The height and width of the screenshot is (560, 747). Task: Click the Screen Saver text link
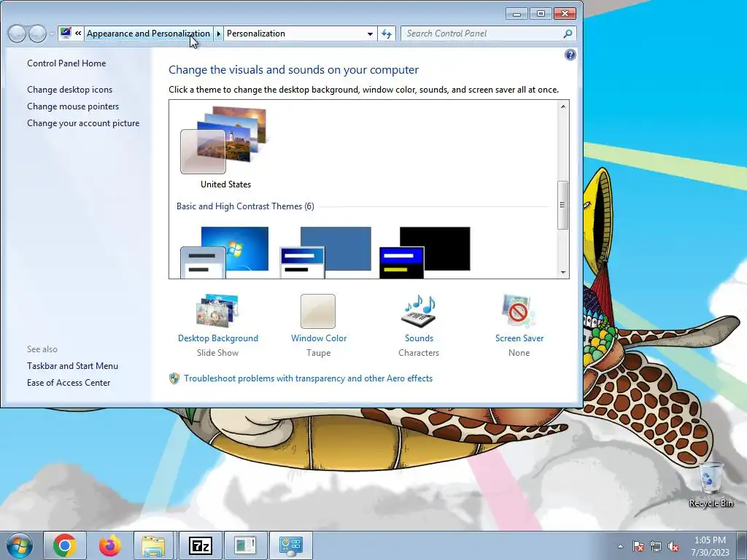pyautogui.click(x=519, y=338)
